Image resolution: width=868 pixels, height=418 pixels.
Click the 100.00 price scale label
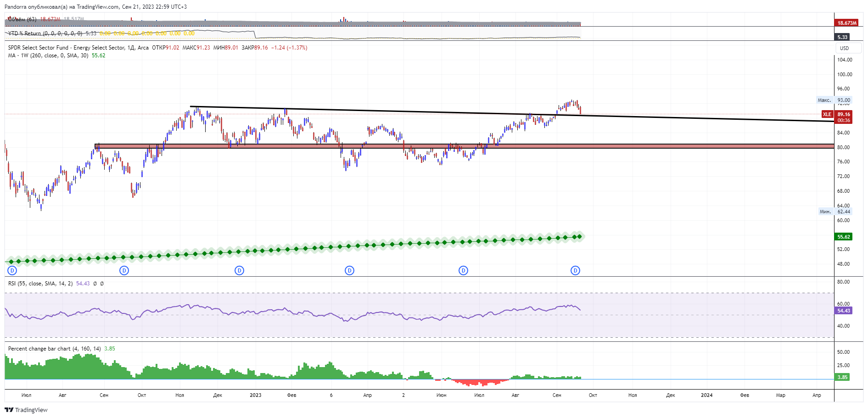845,74
